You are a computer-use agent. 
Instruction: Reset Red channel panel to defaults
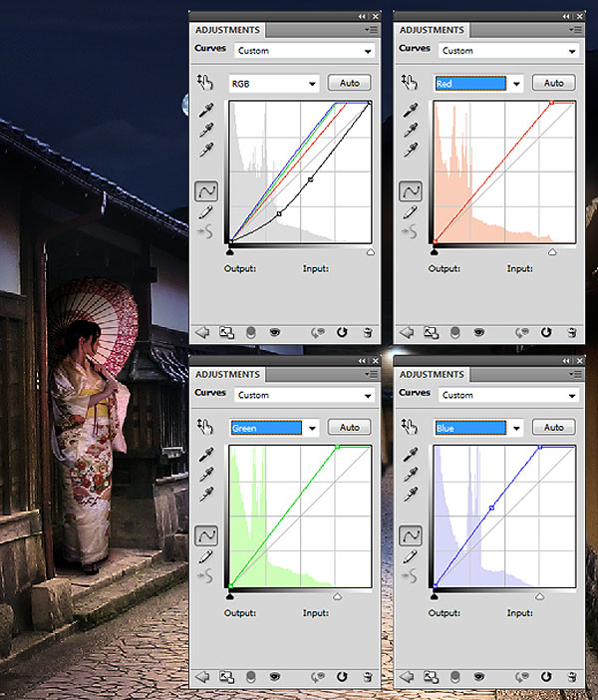(x=546, y=332)
